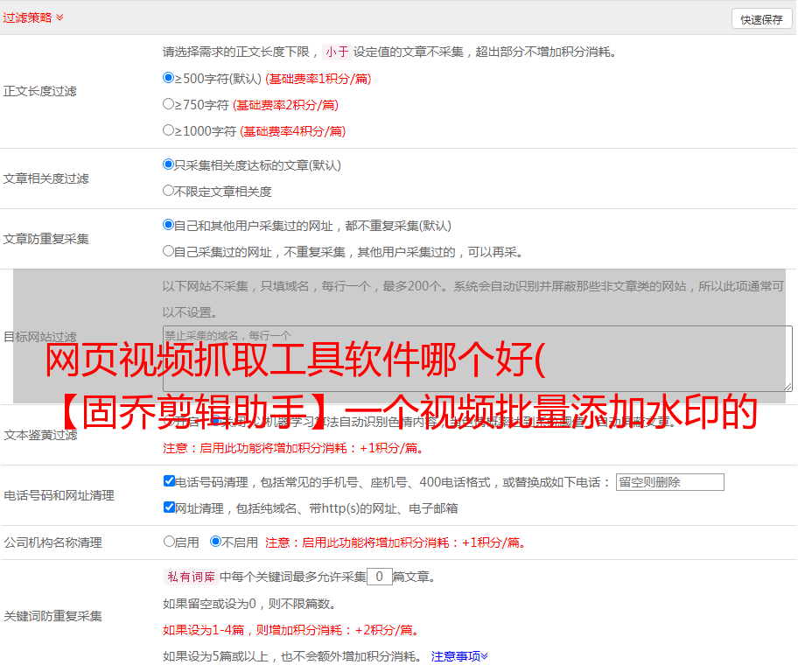Select 启用 for 公司机构名称清理
The height and width of the screenshot is (672, 798).
[169, 542]
